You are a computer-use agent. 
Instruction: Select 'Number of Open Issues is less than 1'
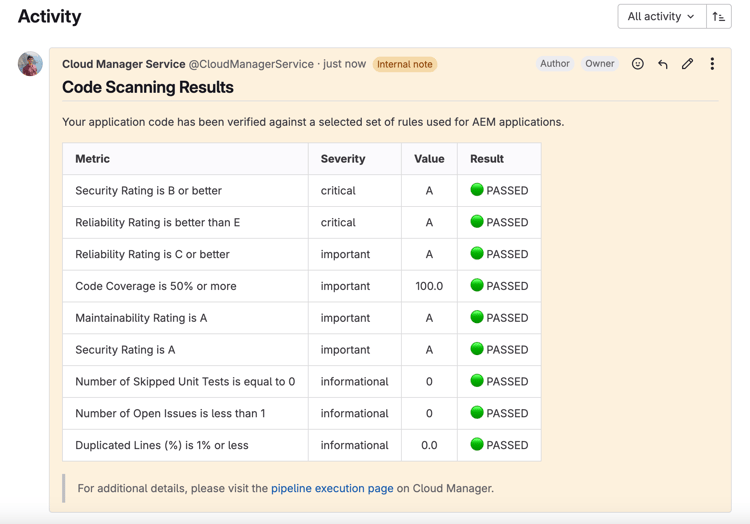tap(186, 413)
